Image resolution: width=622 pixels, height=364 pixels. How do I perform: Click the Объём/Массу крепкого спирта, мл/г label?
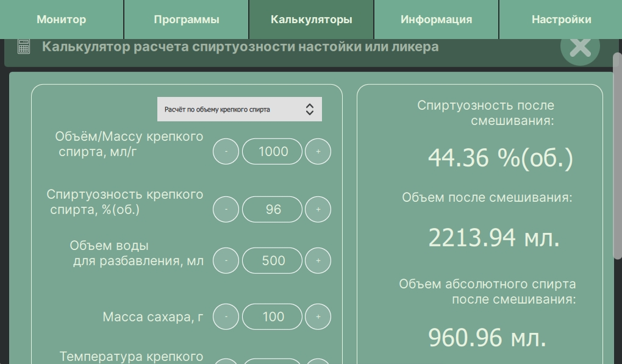coord(129,144)
